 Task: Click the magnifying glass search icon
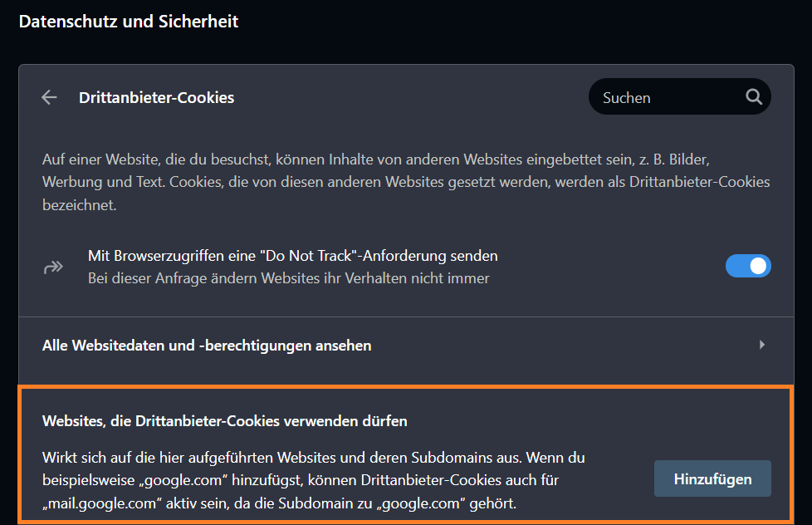[753, 97]
